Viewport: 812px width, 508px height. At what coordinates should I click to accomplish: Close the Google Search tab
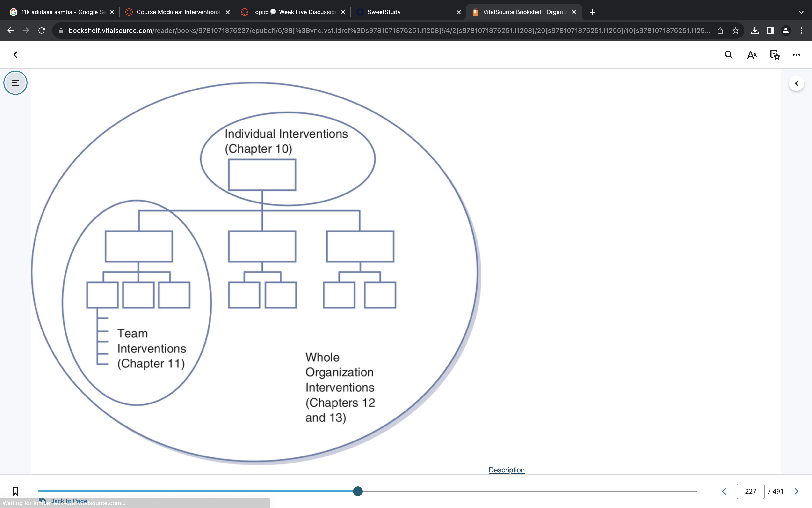112,12
